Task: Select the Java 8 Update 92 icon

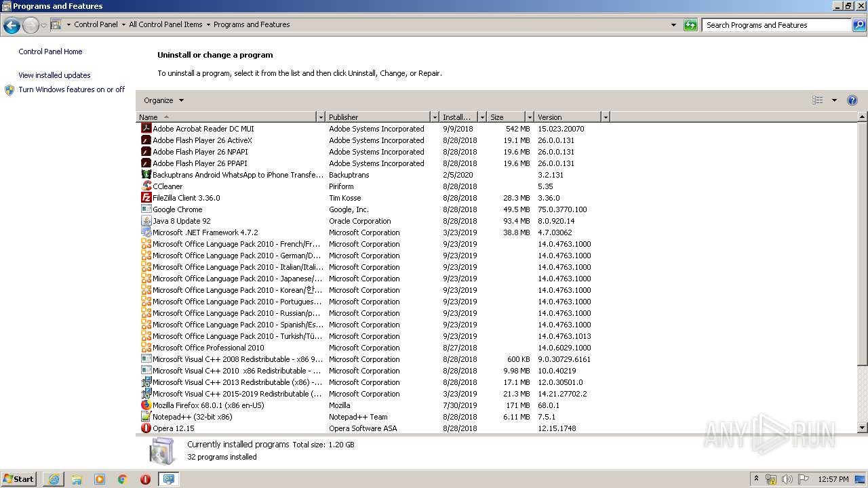Action: (146, 220)
